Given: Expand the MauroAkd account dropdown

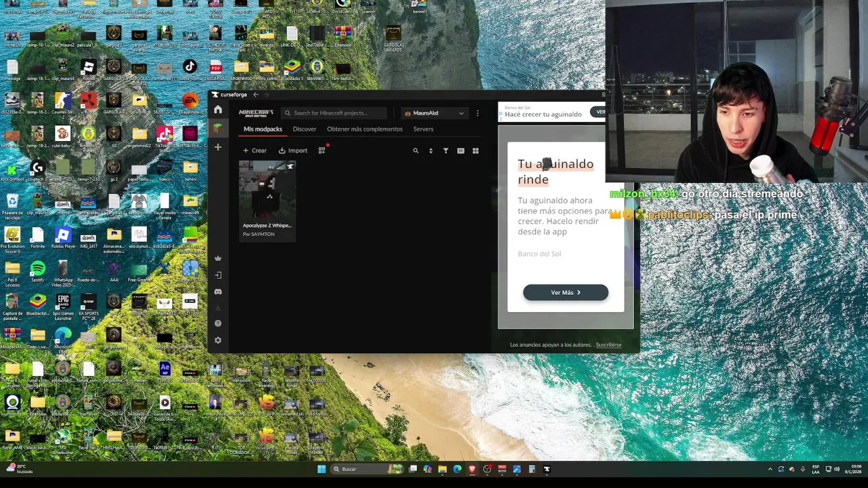Looking at the screenshot, I should click(434, 113).
